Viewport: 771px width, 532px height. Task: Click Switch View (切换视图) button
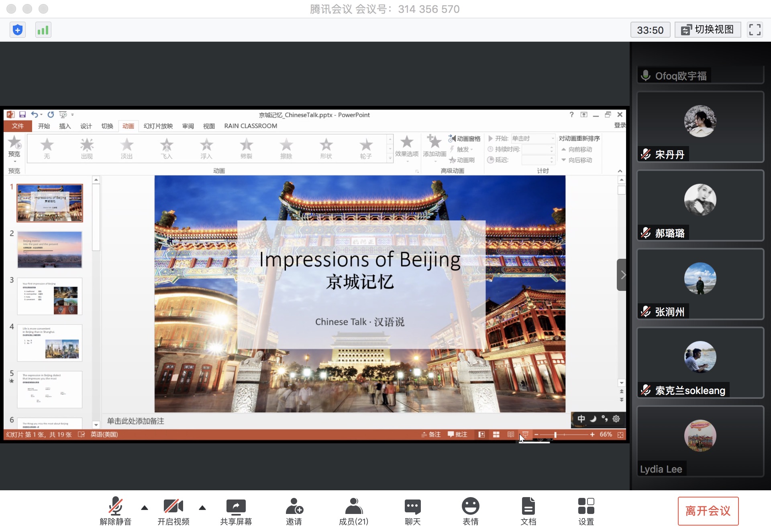708,30
